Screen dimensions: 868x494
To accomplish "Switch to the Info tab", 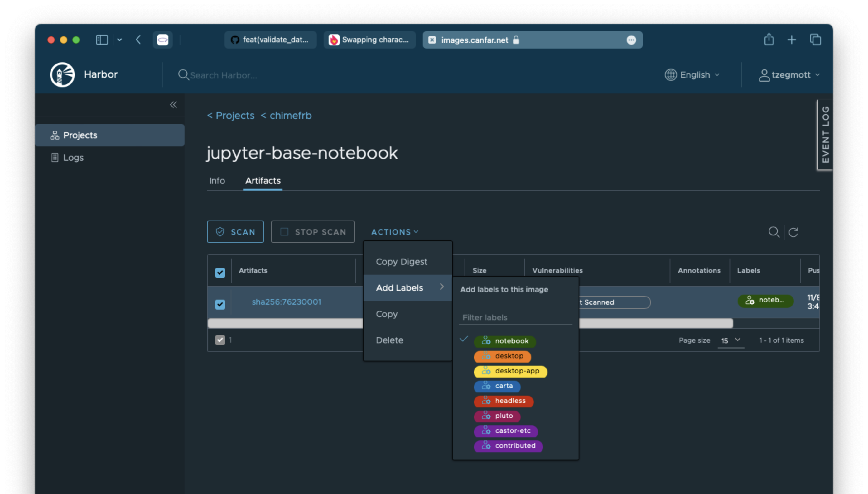I will (x=217, y=181).
